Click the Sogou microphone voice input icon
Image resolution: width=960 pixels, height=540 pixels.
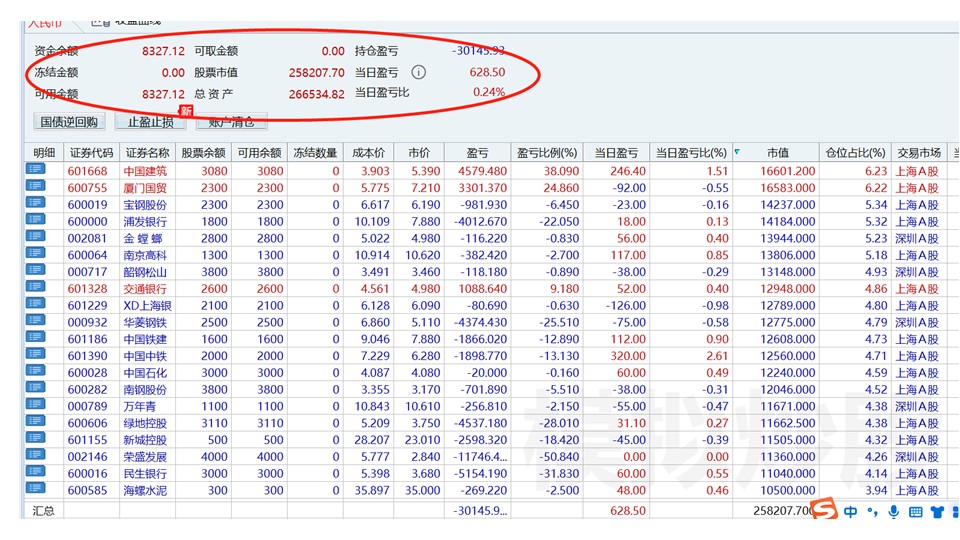pos(894,511)
